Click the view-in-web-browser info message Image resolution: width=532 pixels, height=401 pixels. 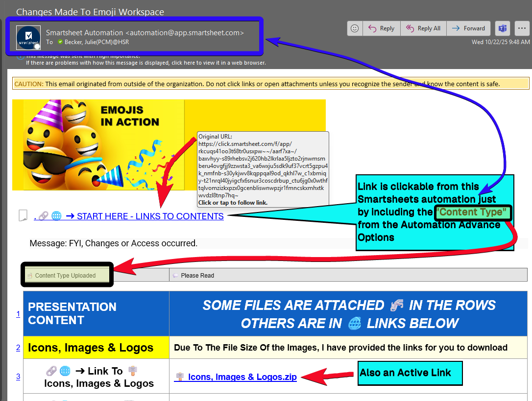click(x=146, y=63)
